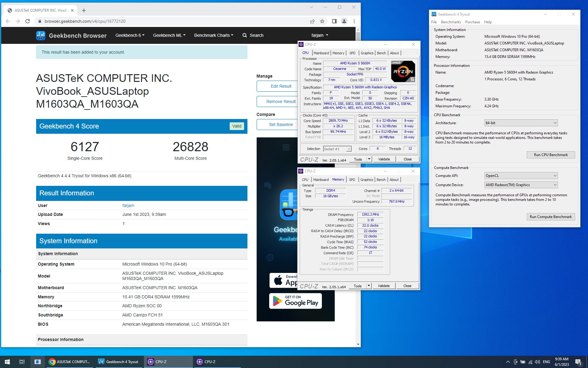The width and height of the screenshot is (588, 368).
Task: Click Google Play store badge
Action: tap(296, 301)
